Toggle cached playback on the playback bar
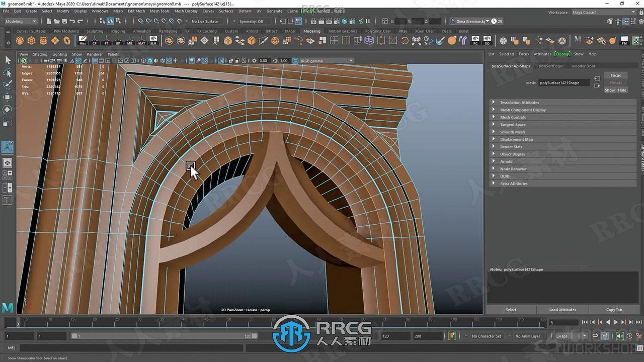The width and height of the screenshot is (644, 362). pyautogui.click(x=605, y=336)
